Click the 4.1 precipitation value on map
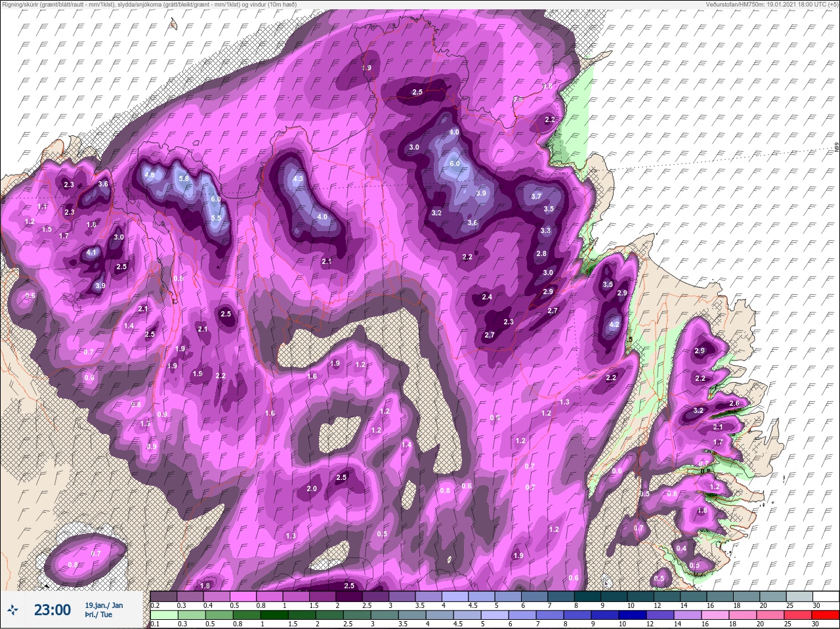Image resolution: width=840 pixels, height=629 pixels. [x=92, y=252]
